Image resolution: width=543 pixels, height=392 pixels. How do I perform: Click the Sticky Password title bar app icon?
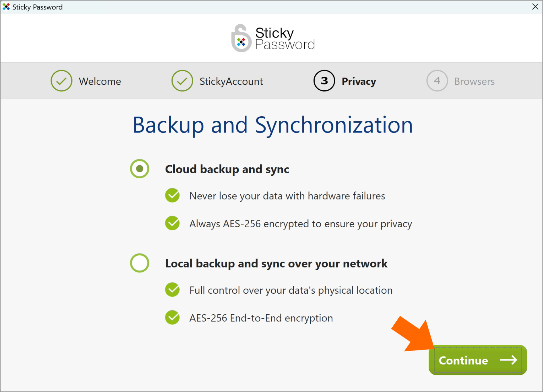6,7
